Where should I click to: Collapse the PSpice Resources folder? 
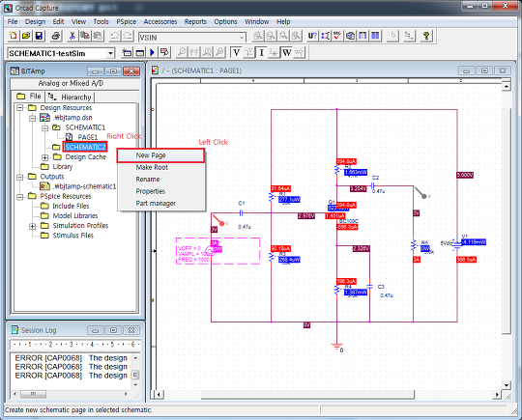(x=20, y=197)
